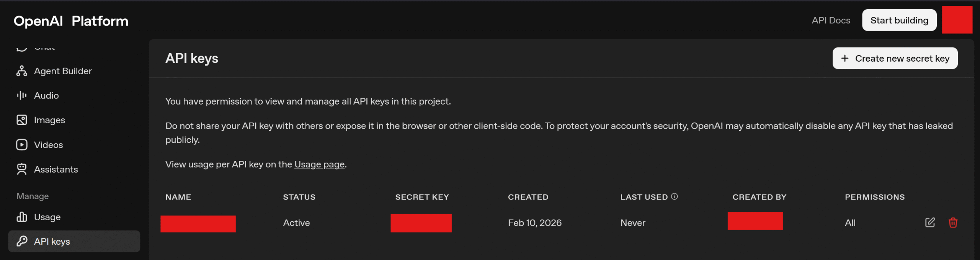Open Agent Builder from the sidebar
This screenshot has height=260, width=980.
[x=62, y=71]
